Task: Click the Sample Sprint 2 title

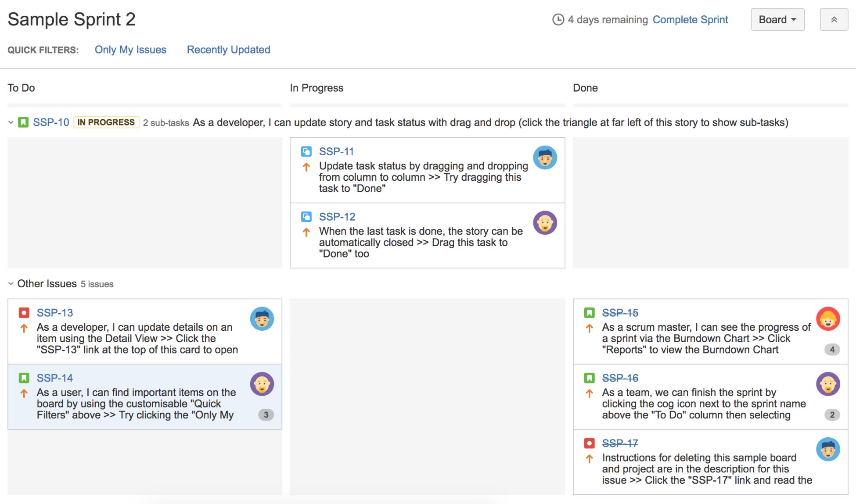Action: coord(72,19)
